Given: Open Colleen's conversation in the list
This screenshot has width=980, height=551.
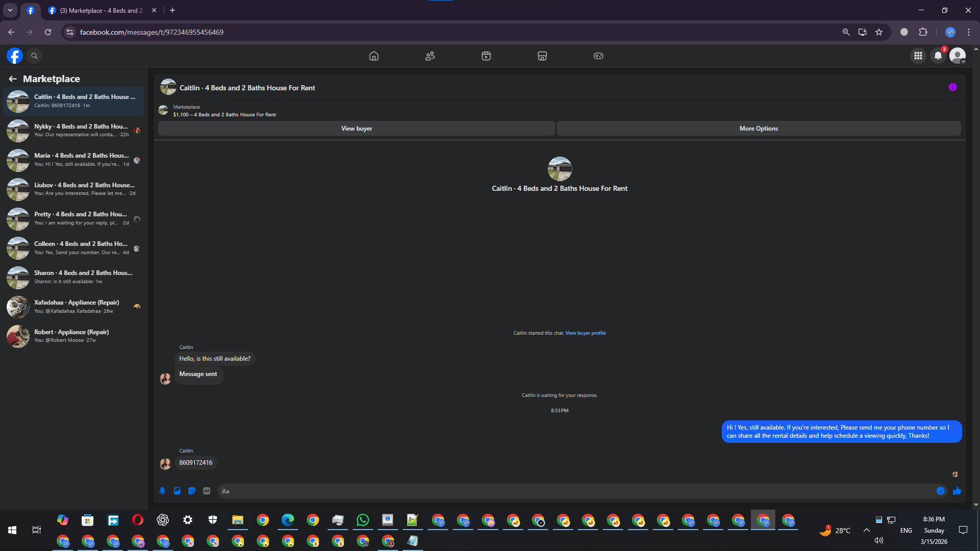Looking at the screenshot, I should (73, 248).
